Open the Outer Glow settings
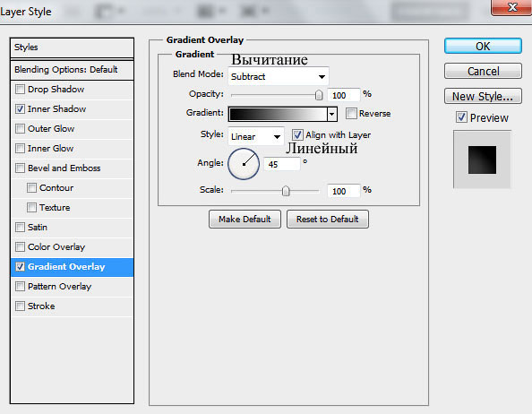Screen dimensions: 532x414 point(51,129)
